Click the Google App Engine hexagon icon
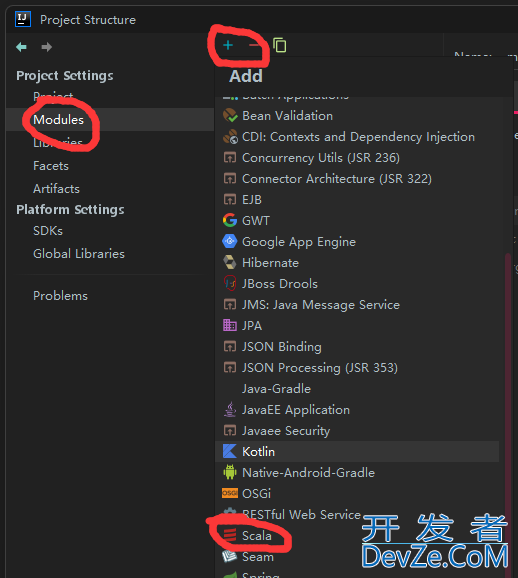This screenshot has height=578, width=518. (230, 241)
